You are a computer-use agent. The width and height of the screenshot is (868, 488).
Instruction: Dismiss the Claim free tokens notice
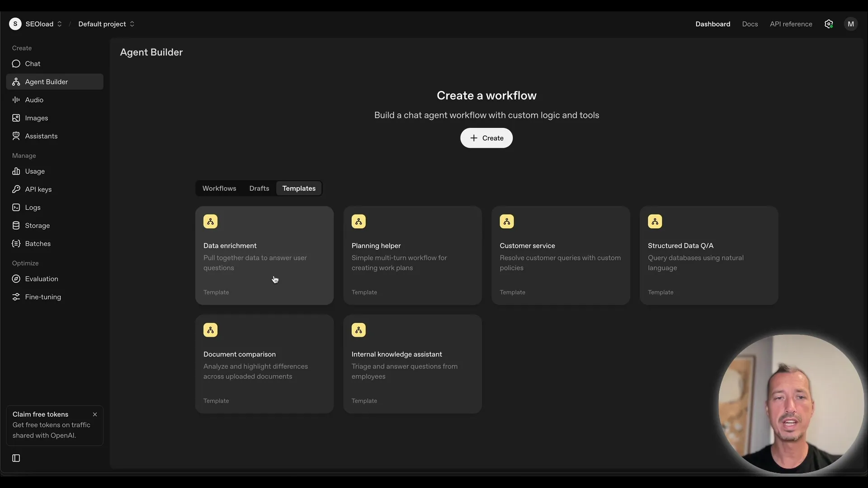click(x=95, y=414)
